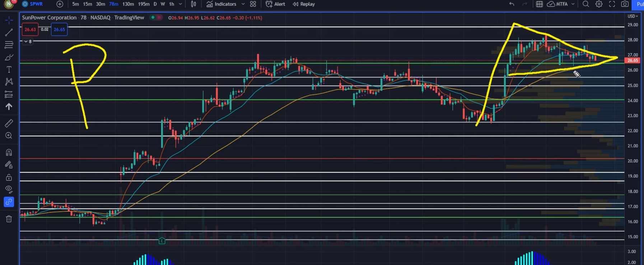Viewport: 644px width, 265px height.
Task: Hide all drawings with eye icon
Action: point(9,189)
